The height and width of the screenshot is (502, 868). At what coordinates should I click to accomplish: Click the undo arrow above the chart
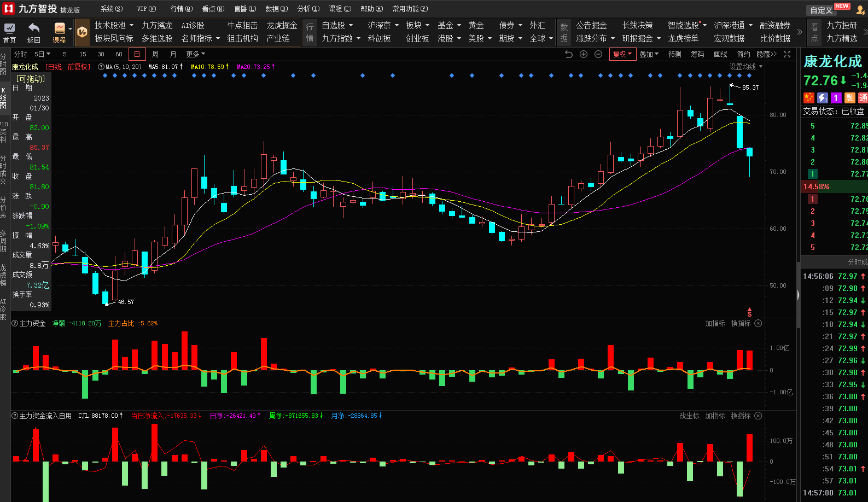pos(569,54)
